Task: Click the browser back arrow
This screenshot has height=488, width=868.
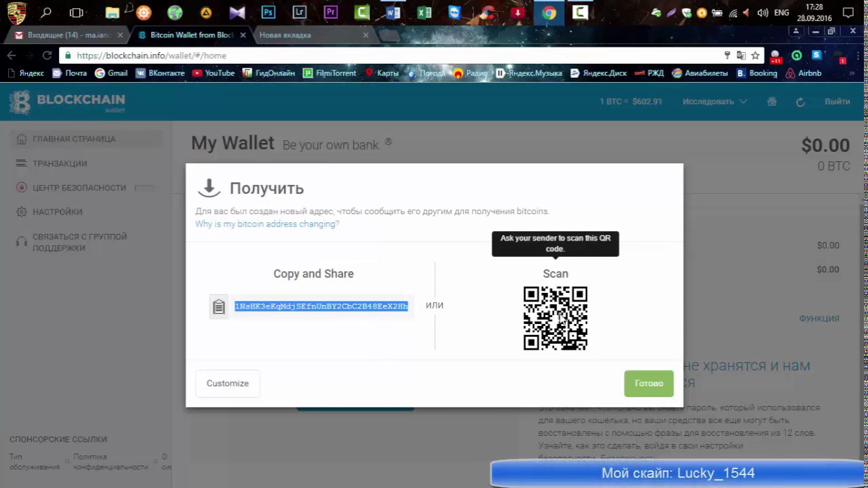Action: click(x=12, y=56)
